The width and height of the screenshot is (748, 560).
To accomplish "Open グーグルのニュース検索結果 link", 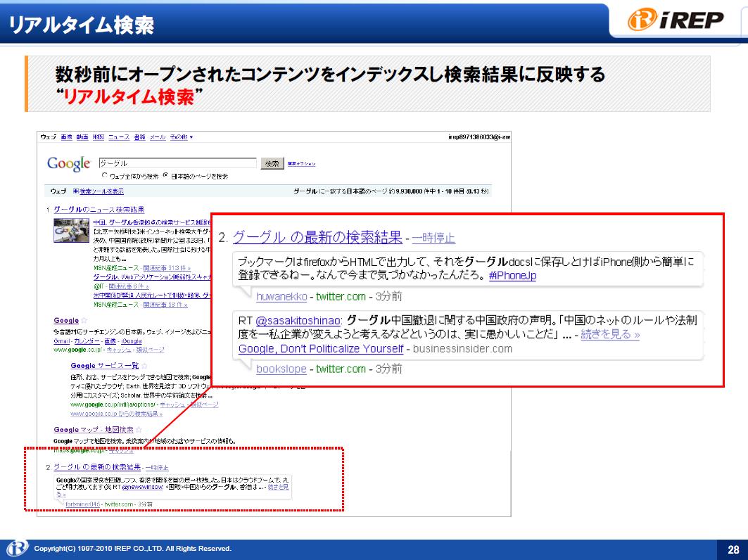I will tap(99, 210).
